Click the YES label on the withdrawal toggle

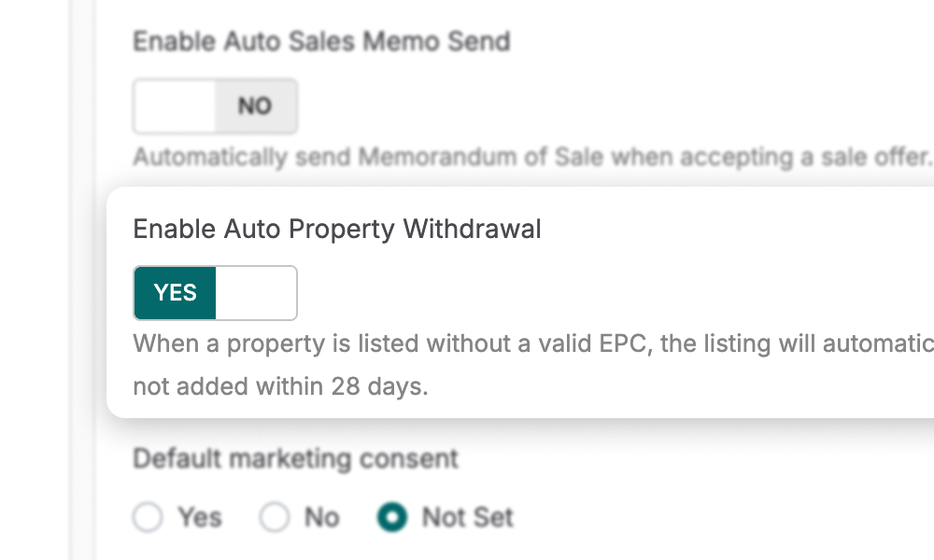175,292
